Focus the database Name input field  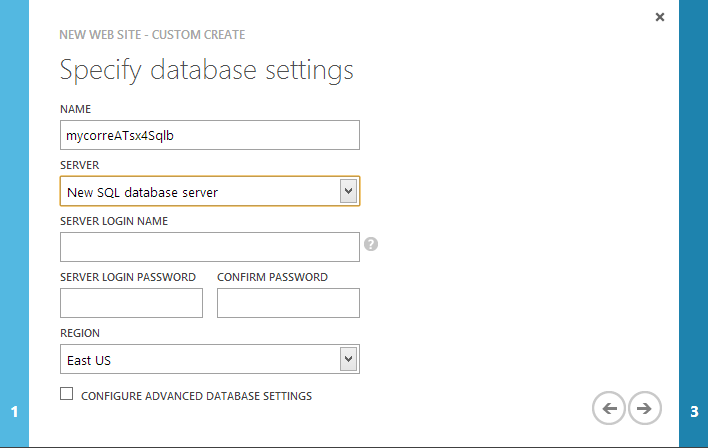point(209,135)
